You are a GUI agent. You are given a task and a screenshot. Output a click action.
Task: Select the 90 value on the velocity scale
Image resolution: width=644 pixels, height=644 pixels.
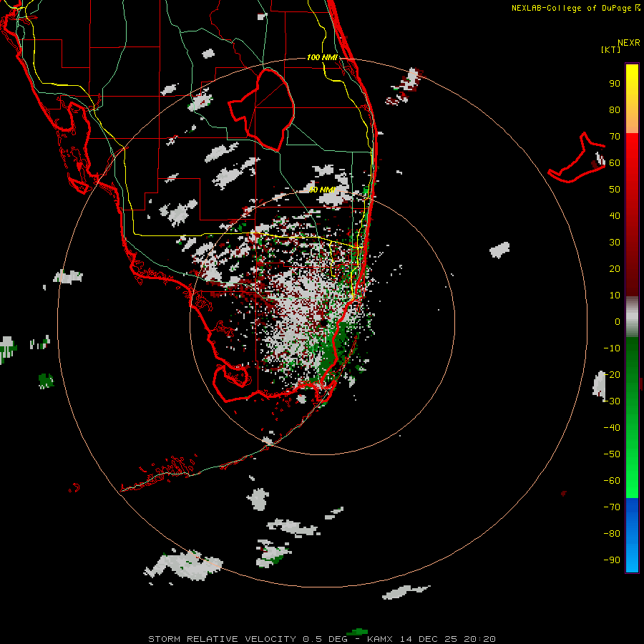615,84
